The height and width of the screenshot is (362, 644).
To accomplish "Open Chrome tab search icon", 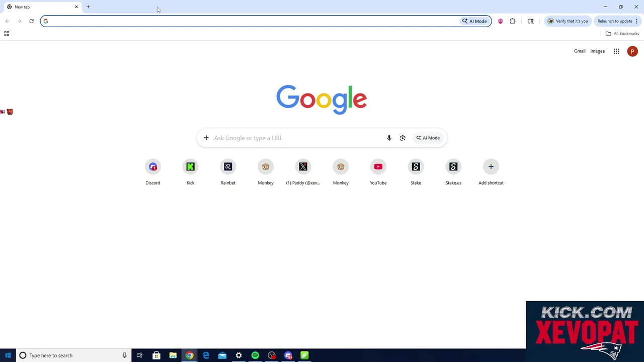I will coord(530,21).
